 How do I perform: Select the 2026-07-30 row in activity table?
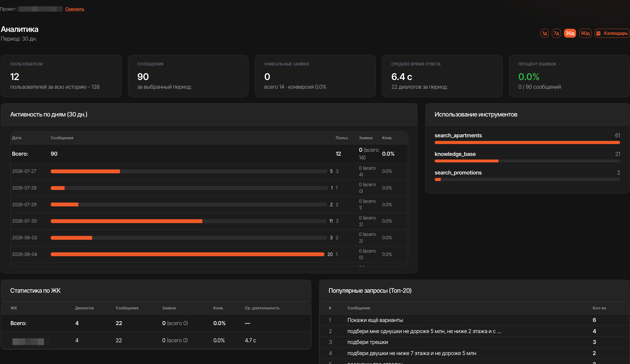coord(209,221)
